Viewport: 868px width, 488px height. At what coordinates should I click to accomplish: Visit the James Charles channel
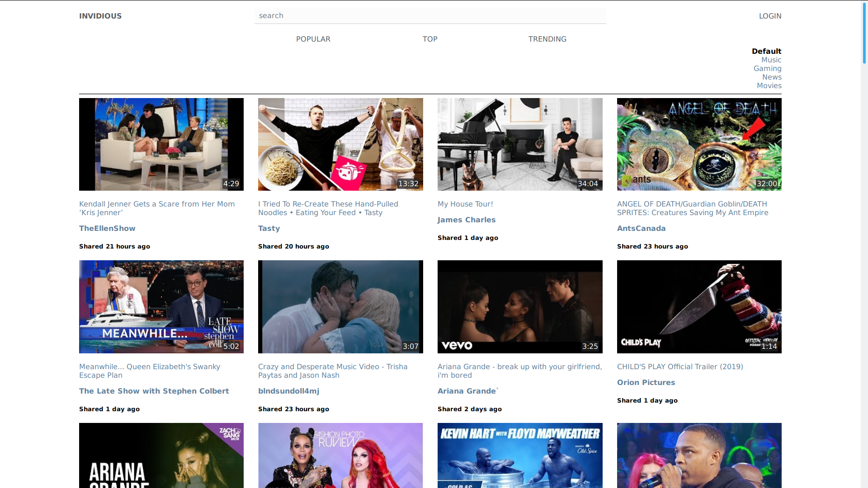tap(467, 220)
